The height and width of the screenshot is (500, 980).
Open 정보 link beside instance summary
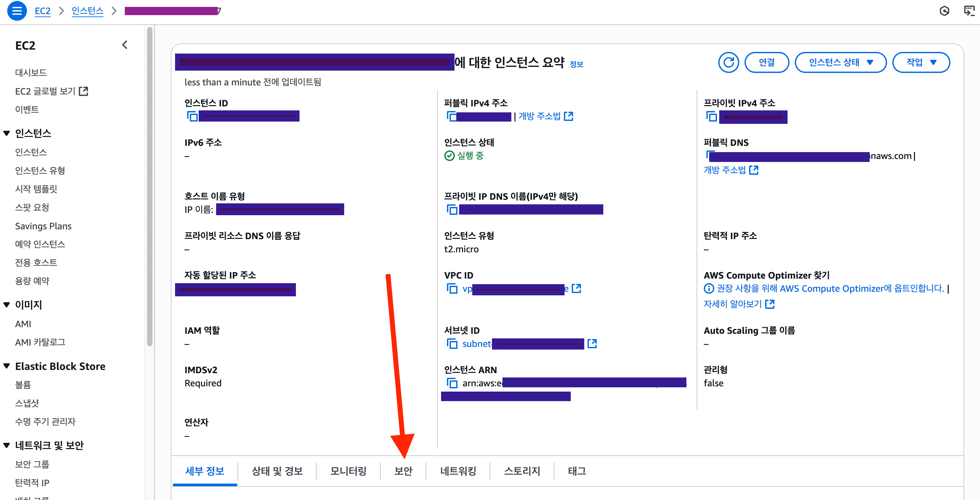[576, 64]
